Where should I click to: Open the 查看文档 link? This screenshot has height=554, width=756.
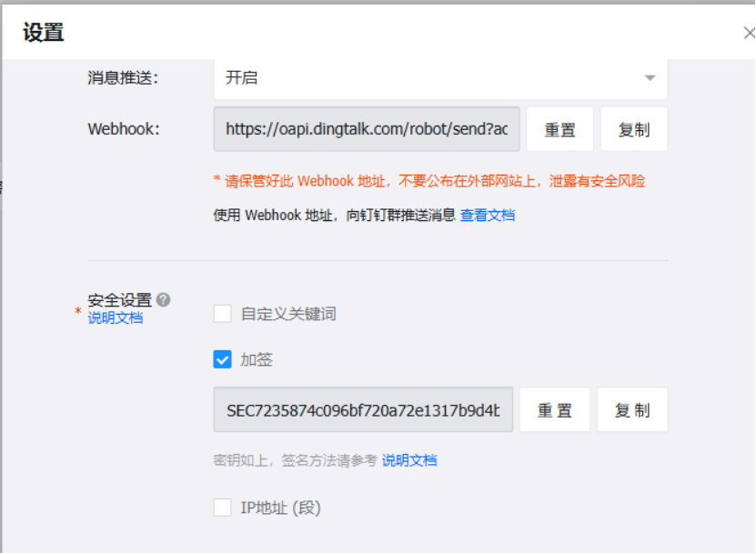pyautogui.click(x=488, y=215)
